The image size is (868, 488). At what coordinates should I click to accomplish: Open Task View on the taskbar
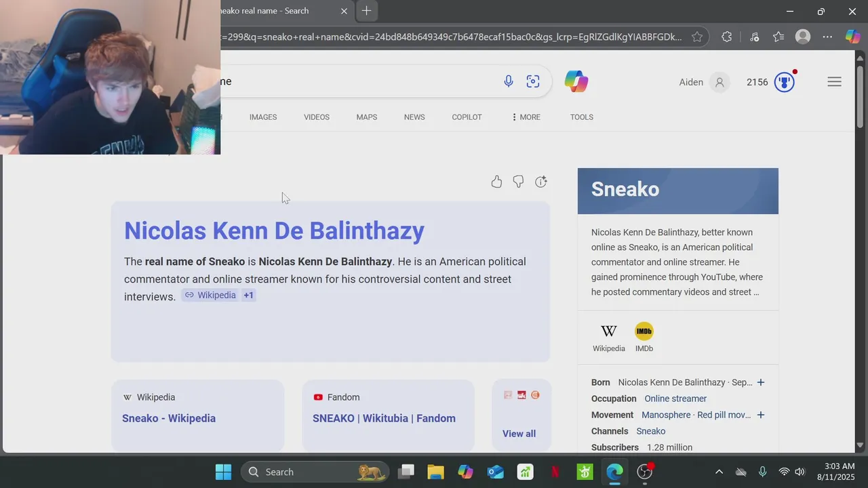(406, 472)
